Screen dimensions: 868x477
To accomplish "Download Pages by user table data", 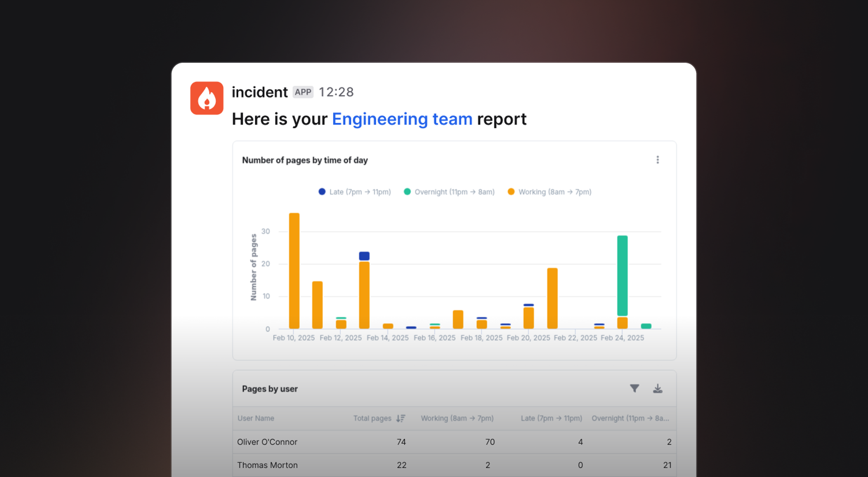I will [658, 388].
